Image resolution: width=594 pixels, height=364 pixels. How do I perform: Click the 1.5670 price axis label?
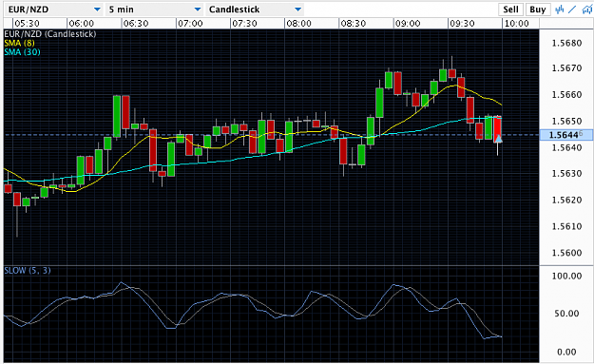click(566, 68)
